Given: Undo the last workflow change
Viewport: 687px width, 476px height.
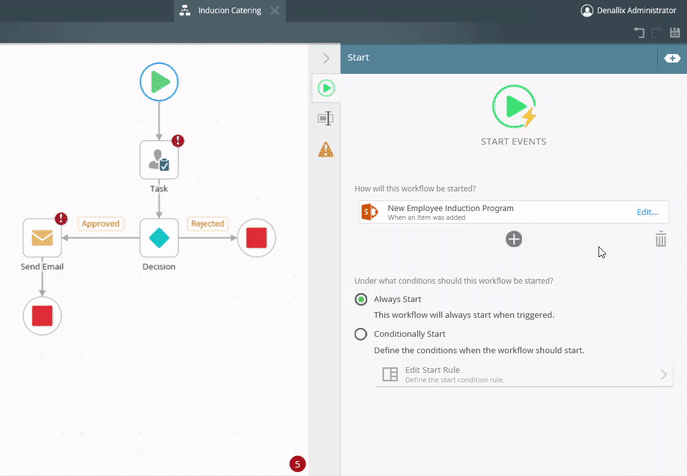Looking at the screenshot, I should tap(639, 33).
